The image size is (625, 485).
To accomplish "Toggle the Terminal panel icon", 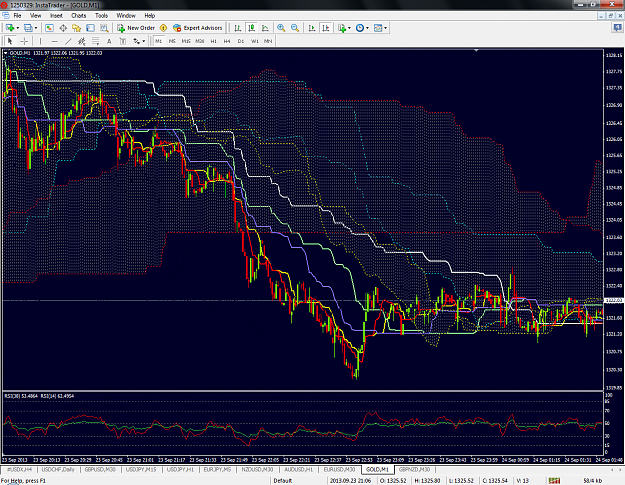I will 90,28.
